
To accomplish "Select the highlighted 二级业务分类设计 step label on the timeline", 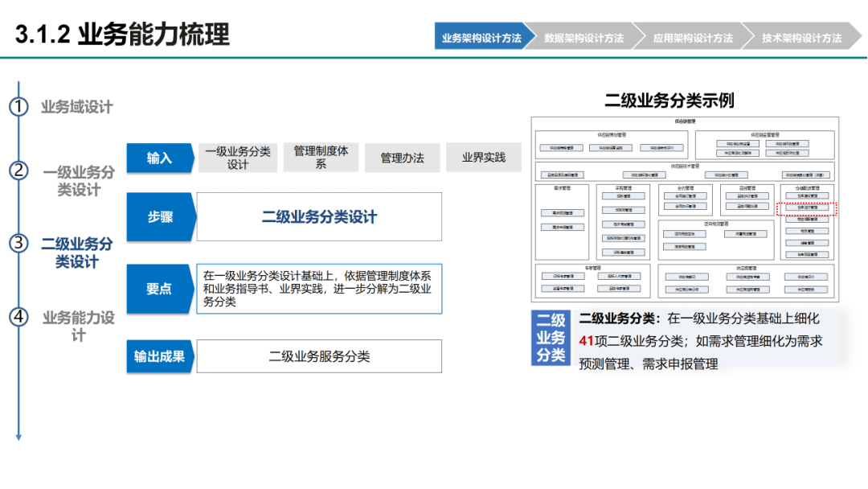I will (77, 253).
